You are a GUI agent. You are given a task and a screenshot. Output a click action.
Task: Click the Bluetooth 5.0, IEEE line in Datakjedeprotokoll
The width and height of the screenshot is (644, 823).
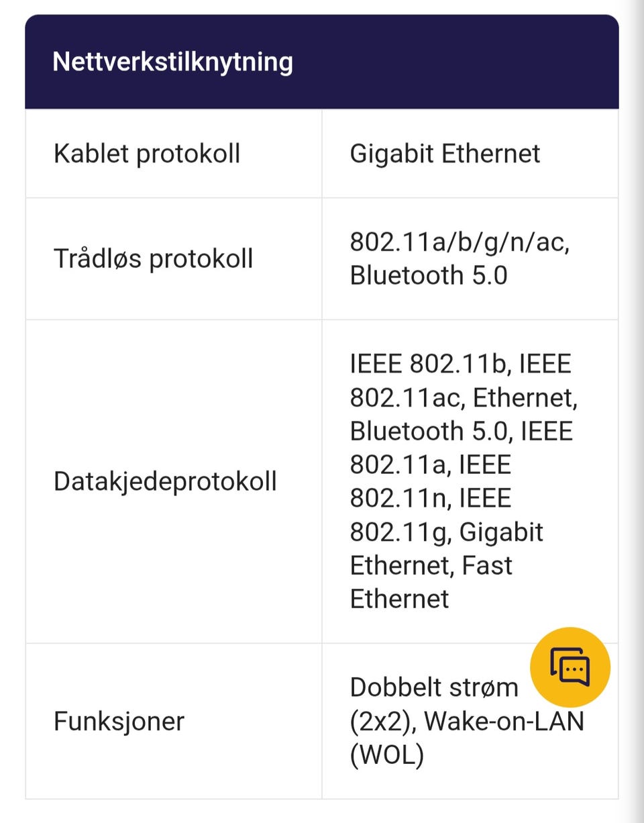(462, 432)
